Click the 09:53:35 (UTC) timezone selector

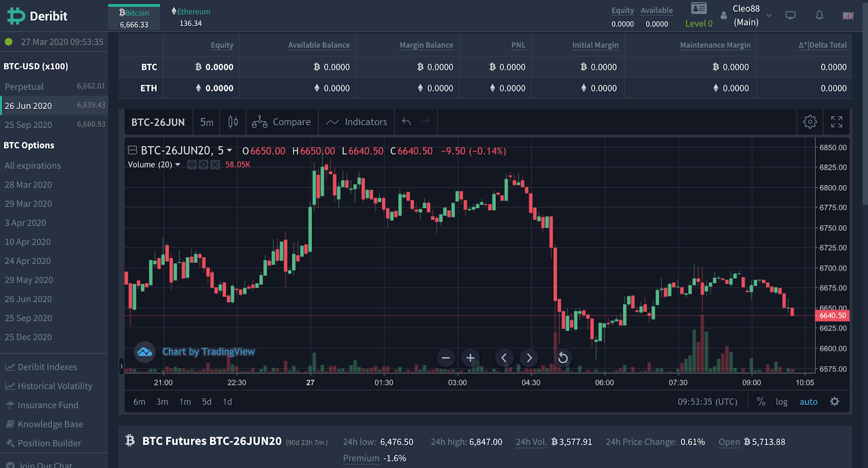pyautogui.click(x=707, y=402)
